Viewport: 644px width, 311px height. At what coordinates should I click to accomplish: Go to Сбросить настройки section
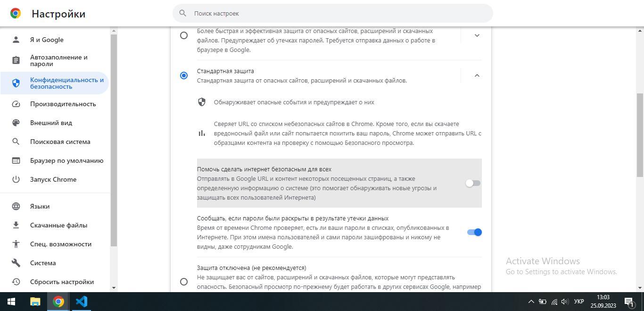tap(62, 282)
